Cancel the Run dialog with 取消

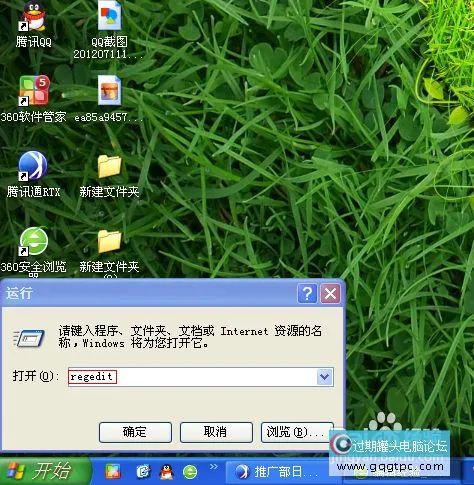coord(216,432)
